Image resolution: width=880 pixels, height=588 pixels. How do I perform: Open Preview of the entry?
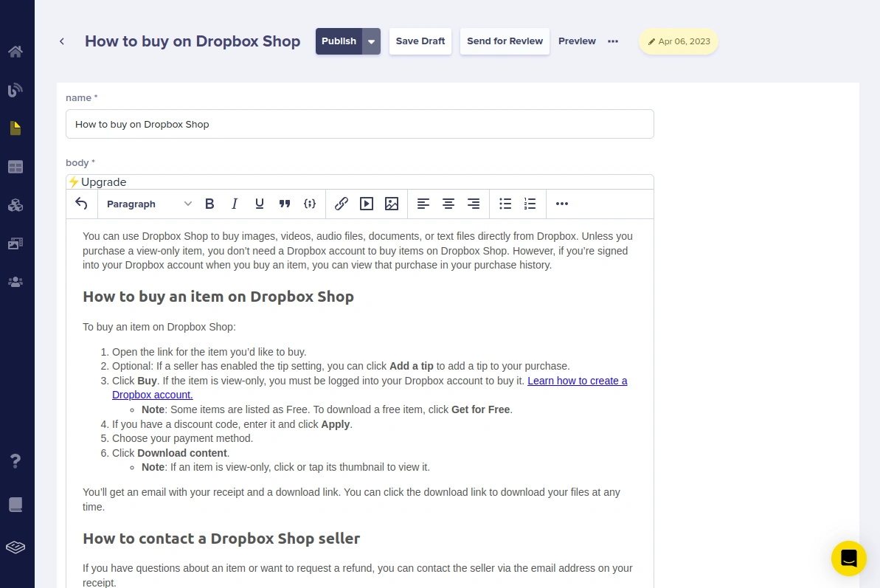[577, 41]
